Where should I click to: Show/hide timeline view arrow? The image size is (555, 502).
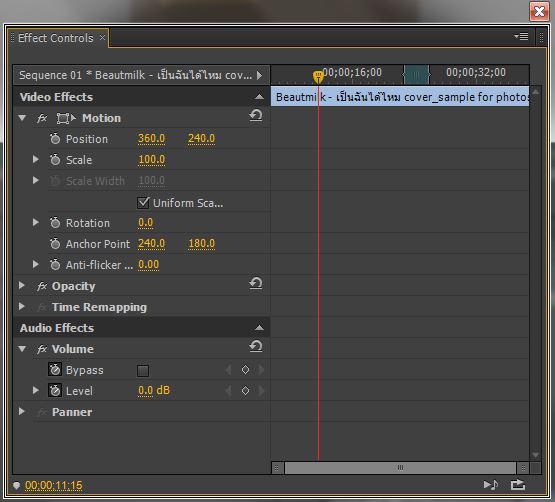(x=260, y=75)
